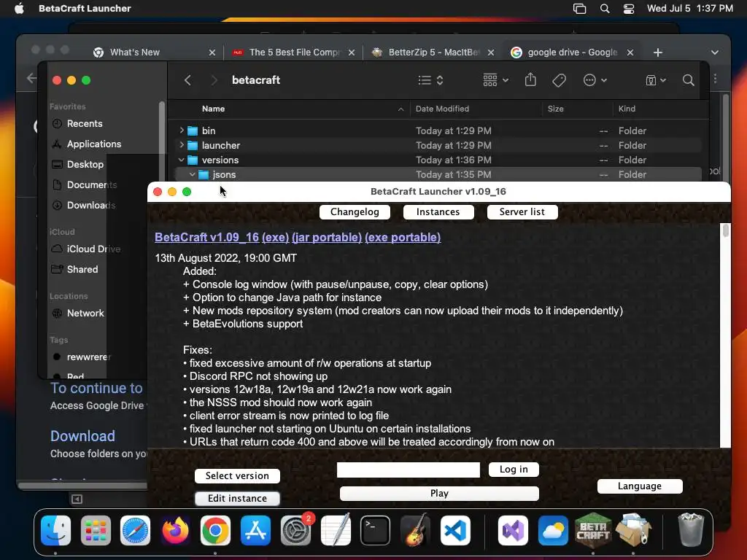This screenshot has height=560, width=747.
Task: Launch Safari from the Dock
Action: coord(135,531)
